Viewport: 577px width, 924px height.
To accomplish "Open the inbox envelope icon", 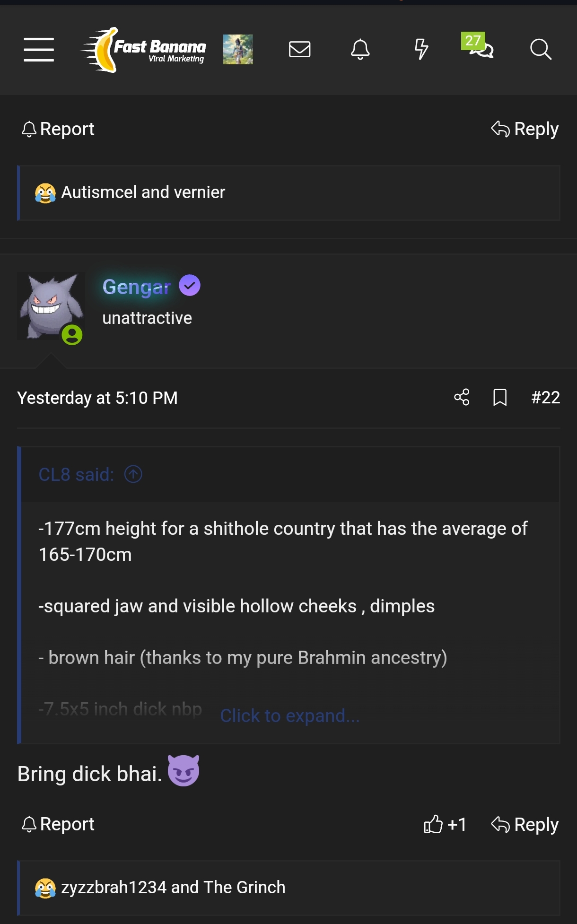I will (x=299, y=49).
